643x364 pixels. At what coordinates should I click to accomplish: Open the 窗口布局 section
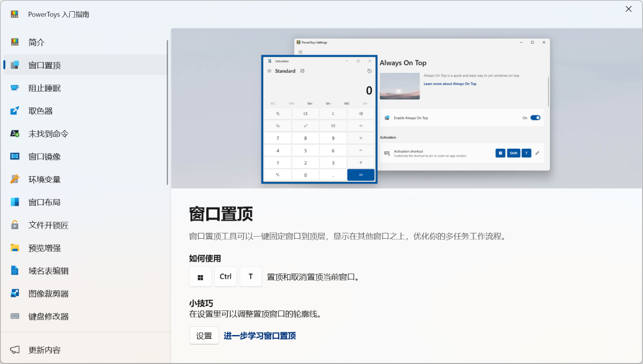coord(85,202)
